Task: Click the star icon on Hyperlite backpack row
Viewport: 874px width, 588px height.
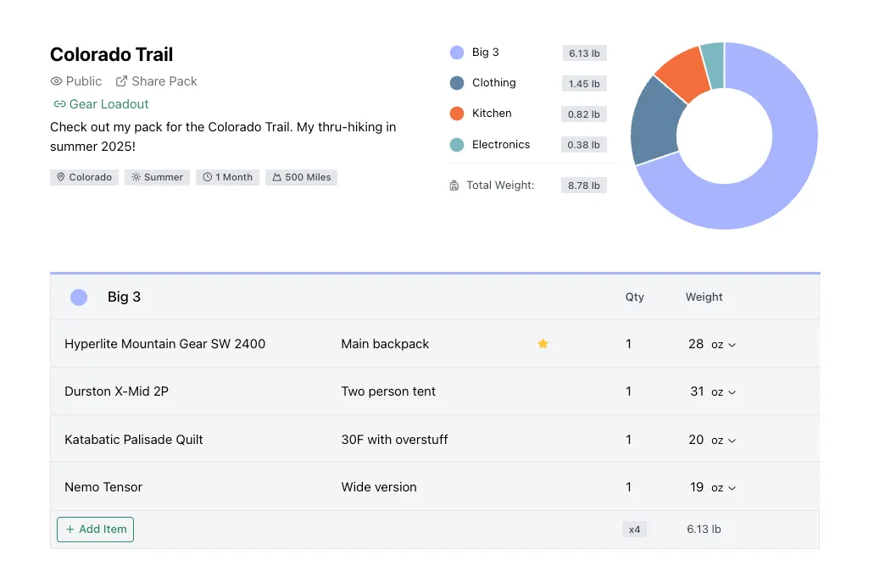Action: point(543,344)
